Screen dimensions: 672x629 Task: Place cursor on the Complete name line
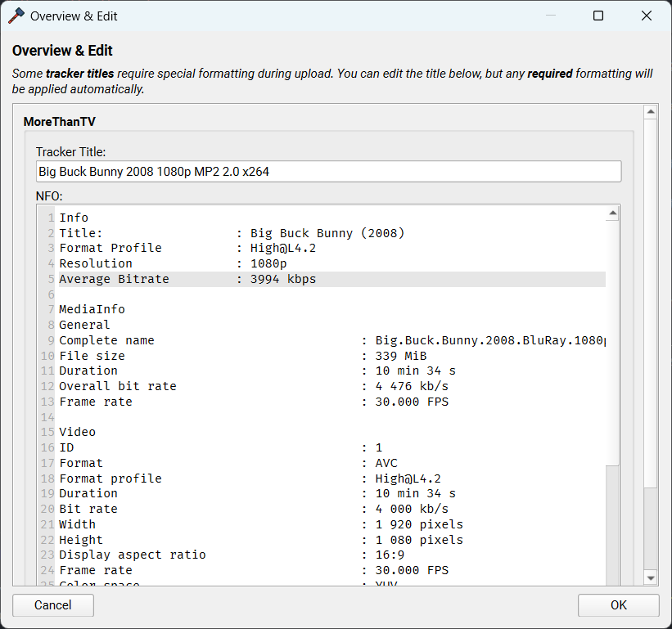pos(106,340)
